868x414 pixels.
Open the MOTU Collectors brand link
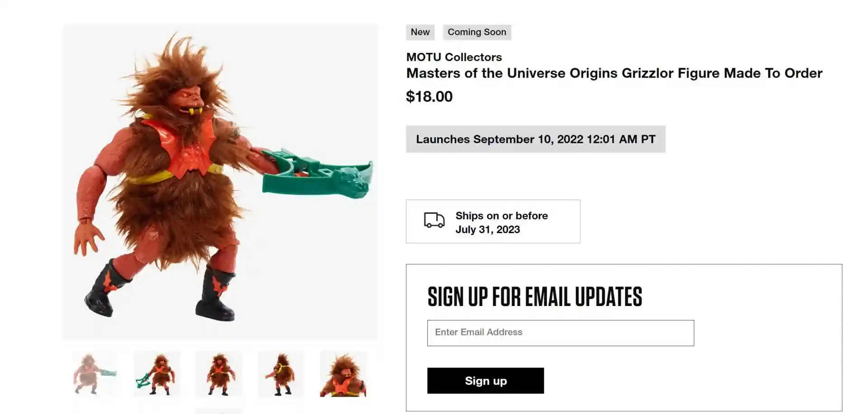point(454,57)
